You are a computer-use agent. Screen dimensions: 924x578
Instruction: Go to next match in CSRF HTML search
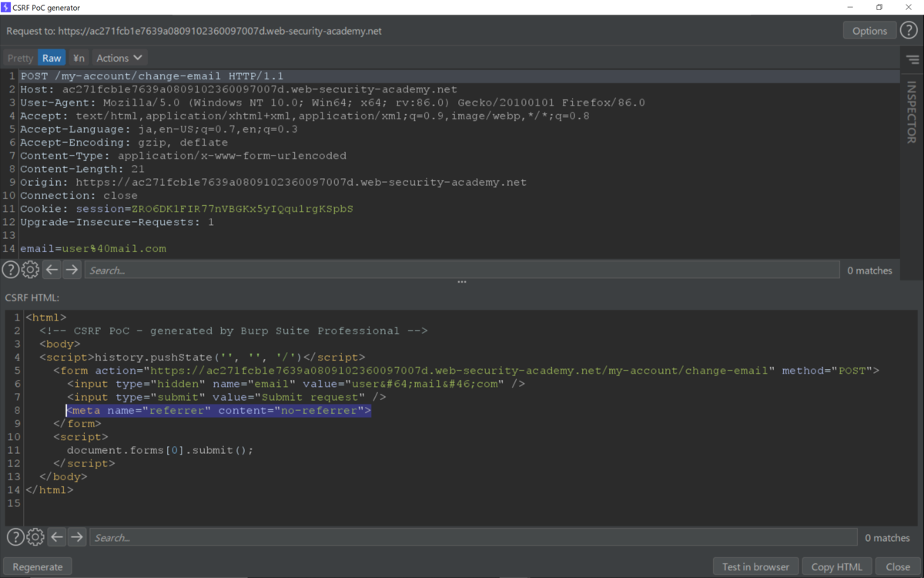pyautogui.click(x=77, y=537)
